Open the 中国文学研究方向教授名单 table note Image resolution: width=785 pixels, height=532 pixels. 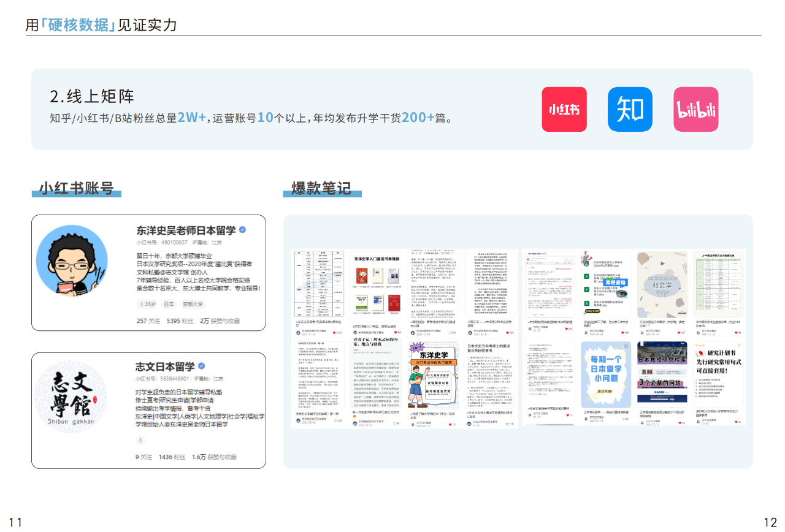tap(719, 284)
